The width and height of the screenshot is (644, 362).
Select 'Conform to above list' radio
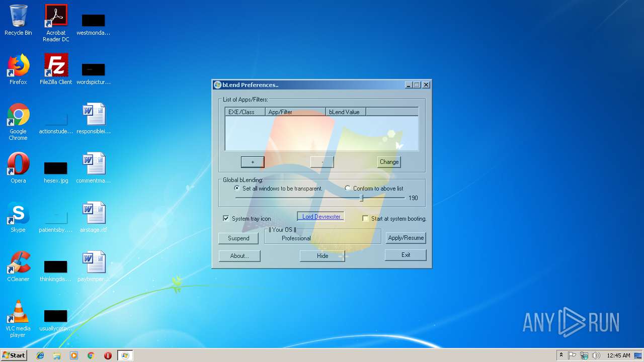tap(348, 188)
